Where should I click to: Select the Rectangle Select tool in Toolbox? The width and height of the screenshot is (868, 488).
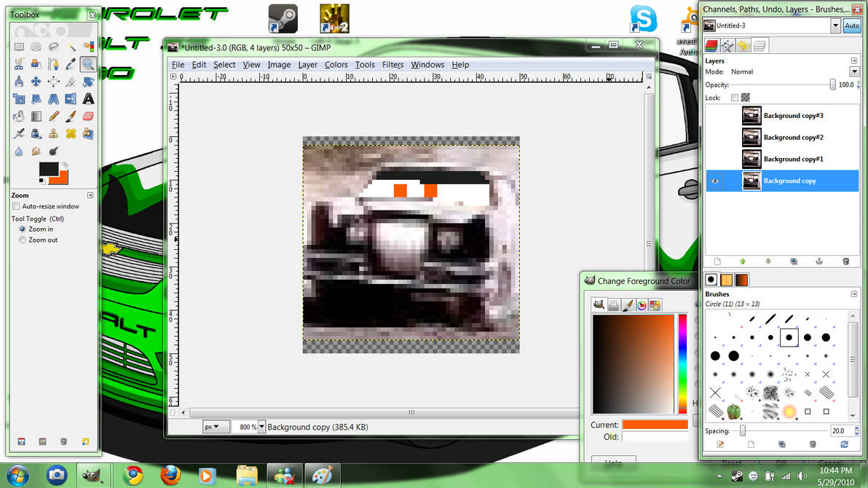(x=19, y=47)
